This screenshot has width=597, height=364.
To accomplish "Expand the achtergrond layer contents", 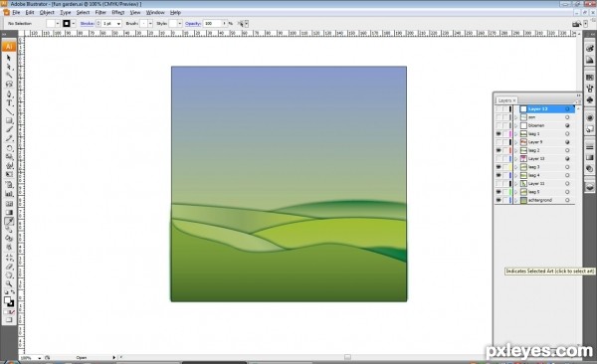I will (516, 200).
